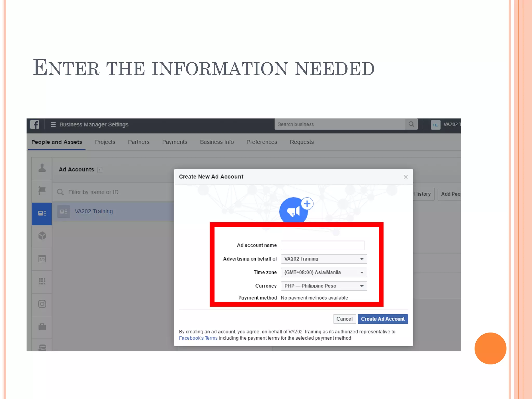Viewport: 532px width, 399px height.
Task: Select the People sidebar icon
Action: 42,168
